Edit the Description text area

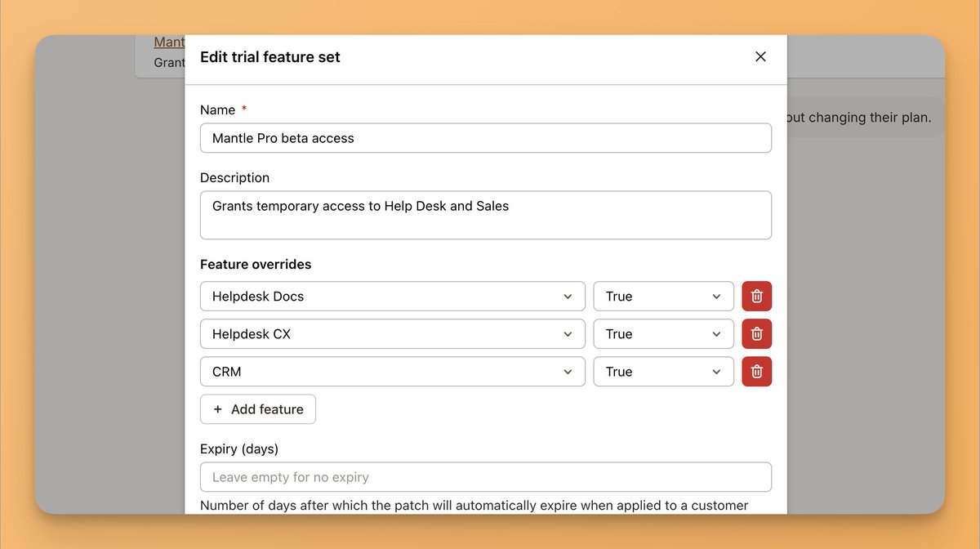tap(486, 216)
